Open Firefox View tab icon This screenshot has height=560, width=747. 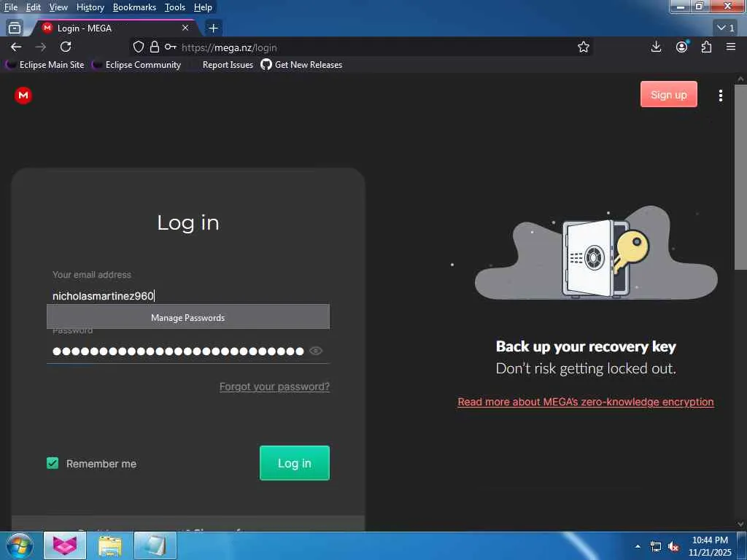pos(15,28)
